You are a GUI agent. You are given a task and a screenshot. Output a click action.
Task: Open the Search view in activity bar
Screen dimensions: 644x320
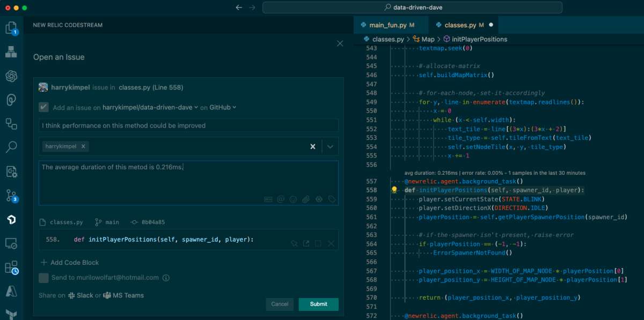pyautogui.click(x=11, y=147)
